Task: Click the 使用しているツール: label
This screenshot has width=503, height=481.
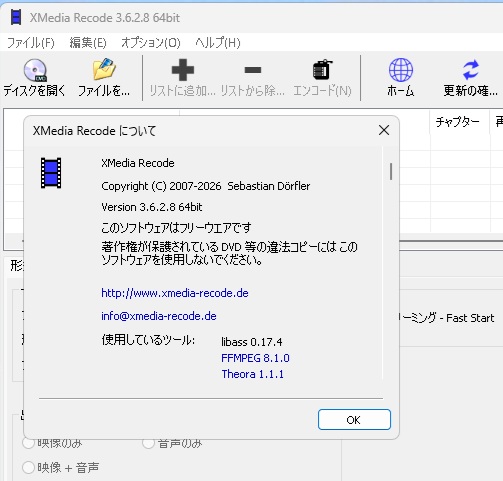Action: pos(148,340)
